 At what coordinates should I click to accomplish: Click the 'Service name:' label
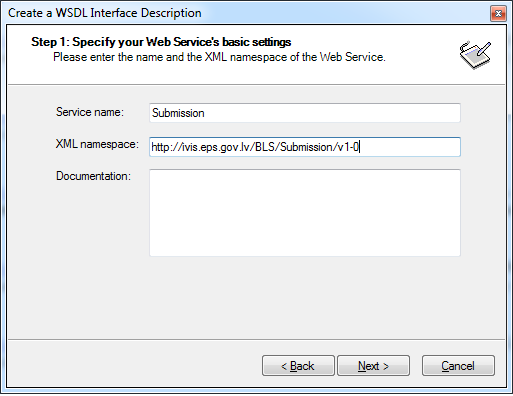pos(90,112)
